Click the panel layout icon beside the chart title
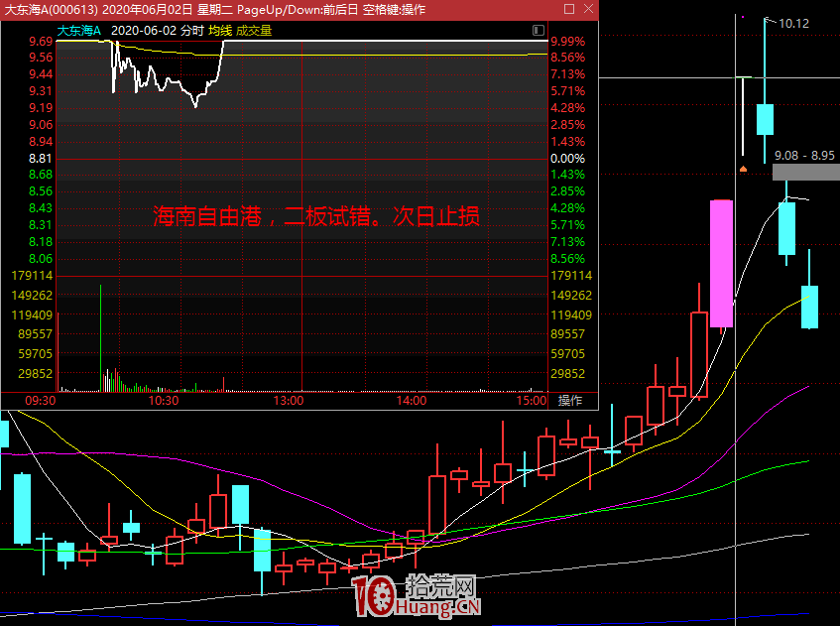 click(x=539, y=30)
